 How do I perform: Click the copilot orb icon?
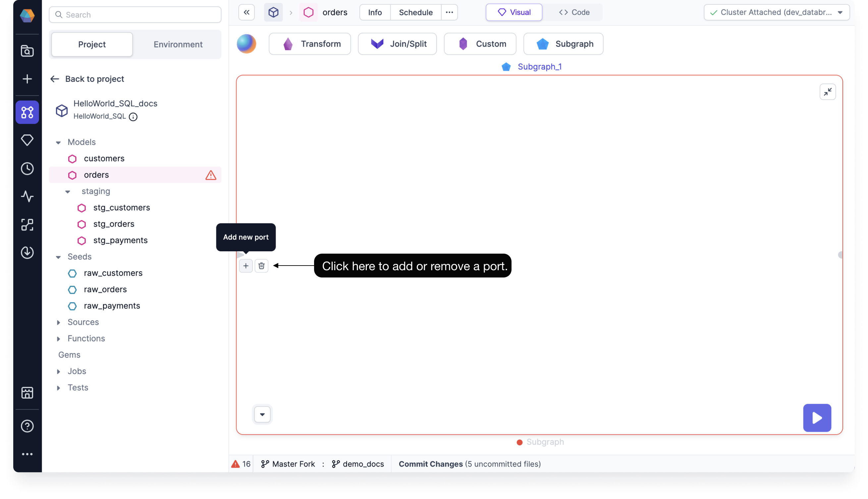(x=246, y=44)
